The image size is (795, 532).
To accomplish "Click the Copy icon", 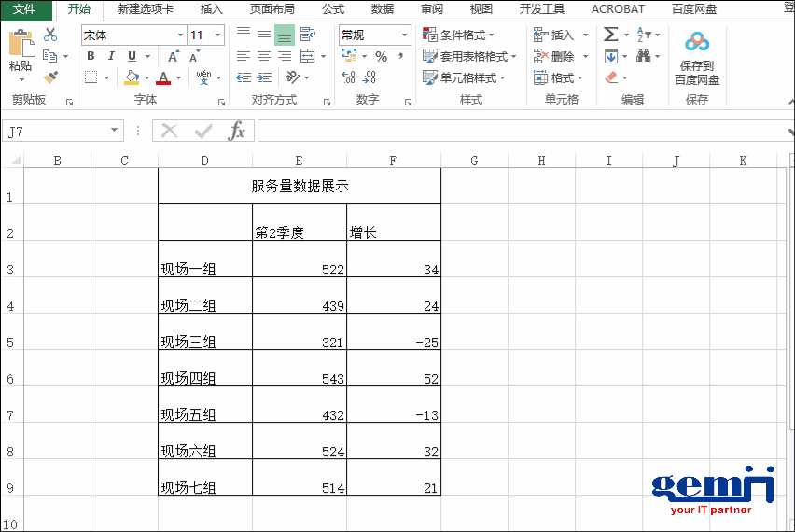I will coord(49,56).
